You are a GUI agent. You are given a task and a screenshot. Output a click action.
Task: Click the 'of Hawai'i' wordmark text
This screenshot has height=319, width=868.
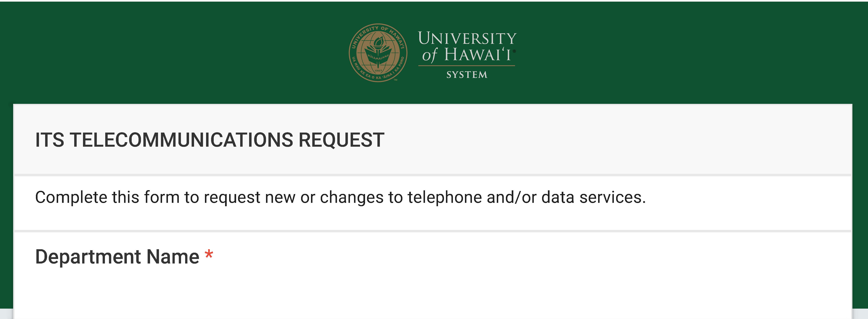tap(467, 55)
